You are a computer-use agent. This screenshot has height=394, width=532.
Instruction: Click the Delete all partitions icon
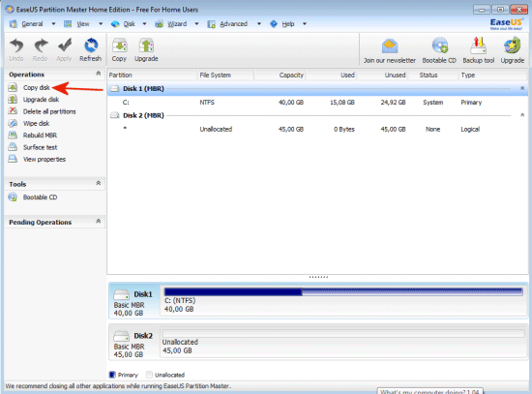coord(13,111)
